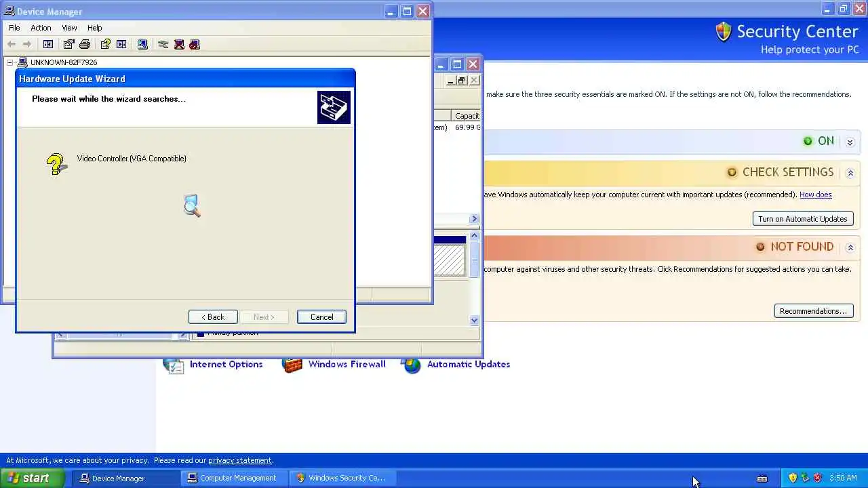The height and width of the screenshot is (488, 868).
Task: Click the Capacity column header
Action: [467, 116]
